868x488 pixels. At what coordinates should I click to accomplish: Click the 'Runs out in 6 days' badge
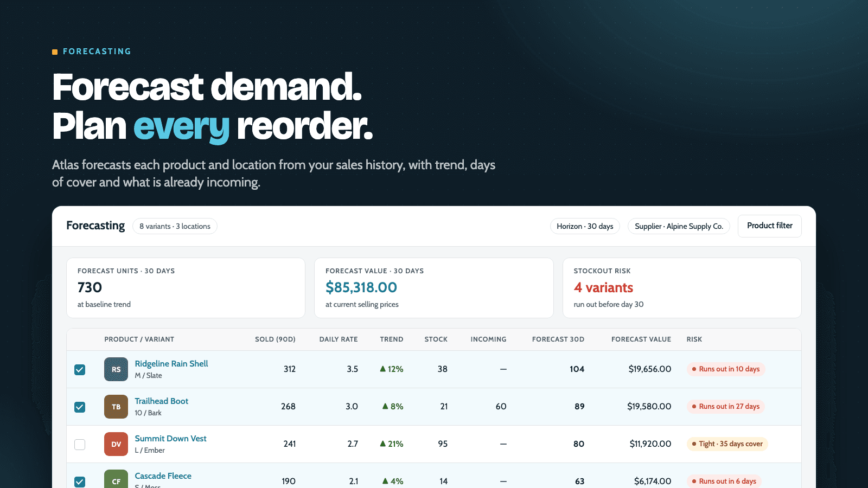click(x=724, y=481)
